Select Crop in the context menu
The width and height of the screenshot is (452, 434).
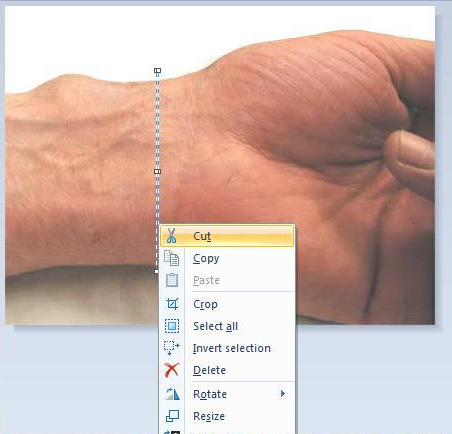(227, 304)
